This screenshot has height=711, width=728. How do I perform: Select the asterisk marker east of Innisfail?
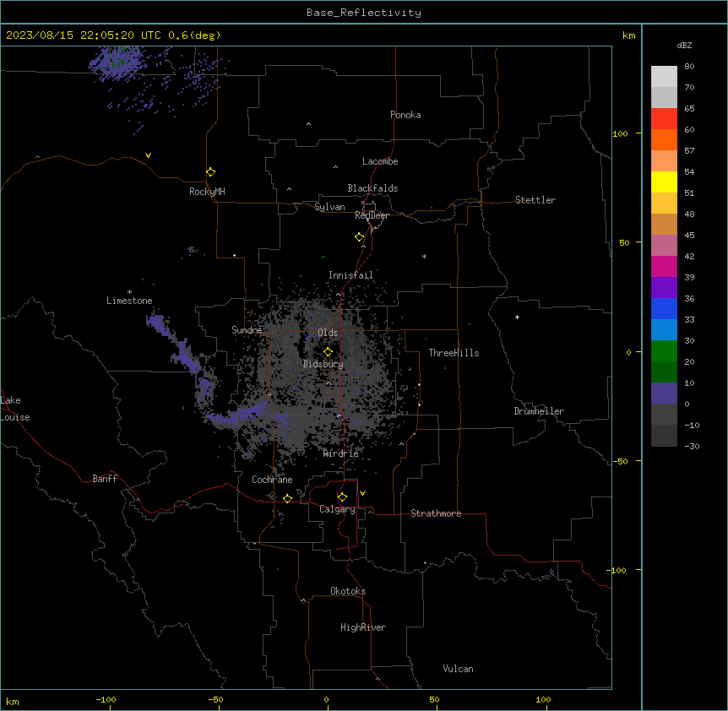pyautogui.click(x=424, y=256)
